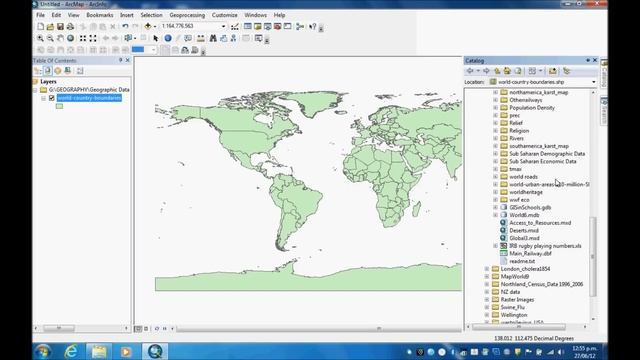Select the Religion folder in Catalog
The image size is (640, 360).
click(519, 131)
